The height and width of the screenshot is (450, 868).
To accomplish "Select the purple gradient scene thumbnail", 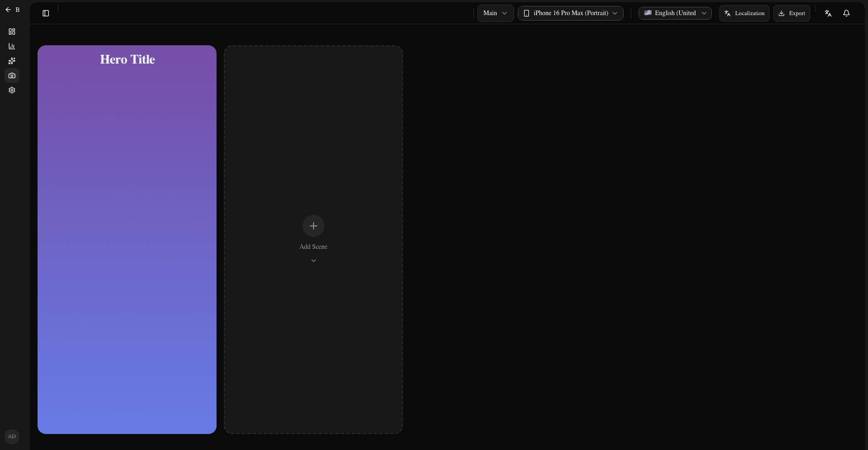I will (x=127, y=240).
